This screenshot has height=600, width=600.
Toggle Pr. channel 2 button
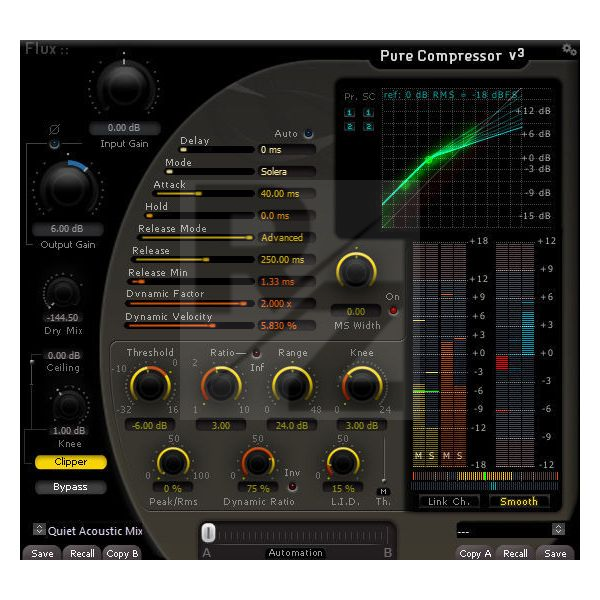[349, 127]
